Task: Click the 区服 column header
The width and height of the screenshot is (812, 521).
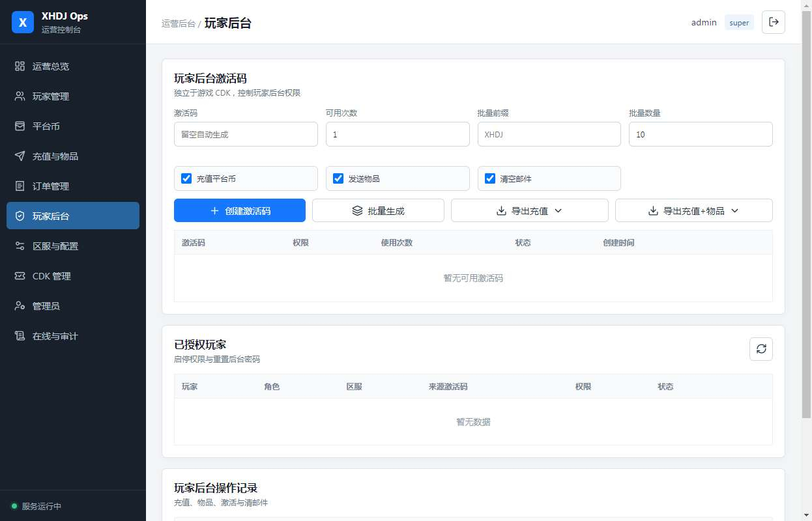Action: (354, 387)
